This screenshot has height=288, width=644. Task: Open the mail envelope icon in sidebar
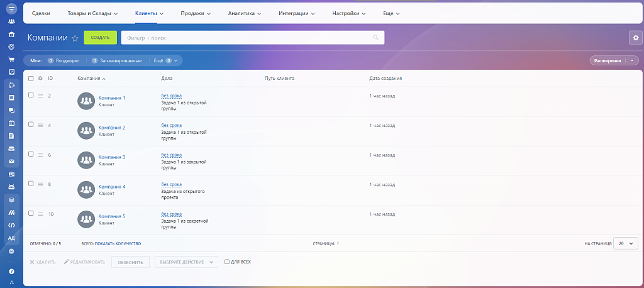click(11, 161)
